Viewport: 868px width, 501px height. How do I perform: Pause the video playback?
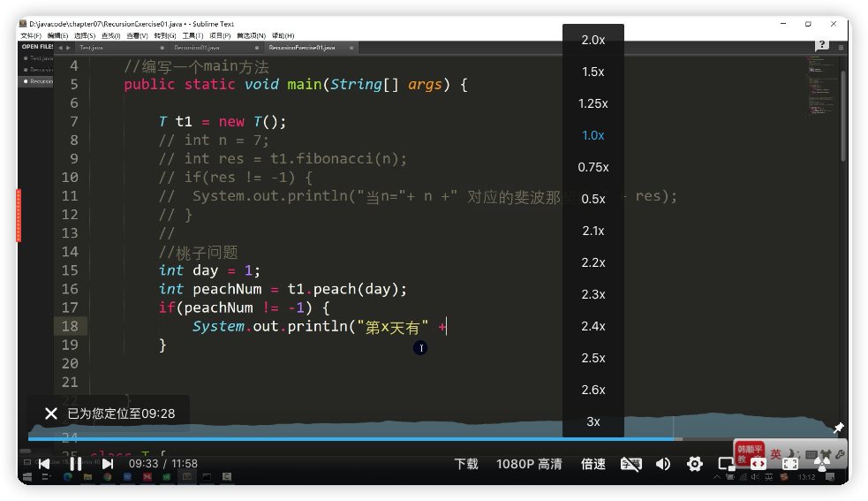[x=76, y=464]
